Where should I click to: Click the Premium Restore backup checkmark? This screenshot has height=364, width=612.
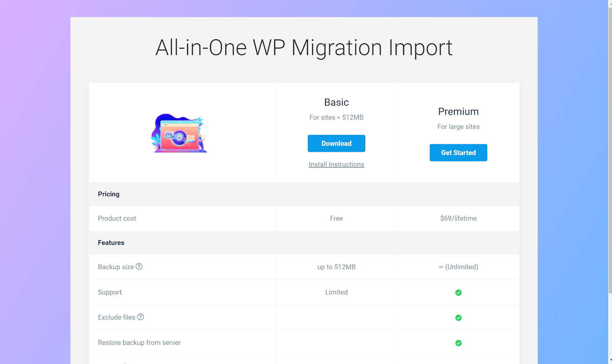click(x=459, y=343)
